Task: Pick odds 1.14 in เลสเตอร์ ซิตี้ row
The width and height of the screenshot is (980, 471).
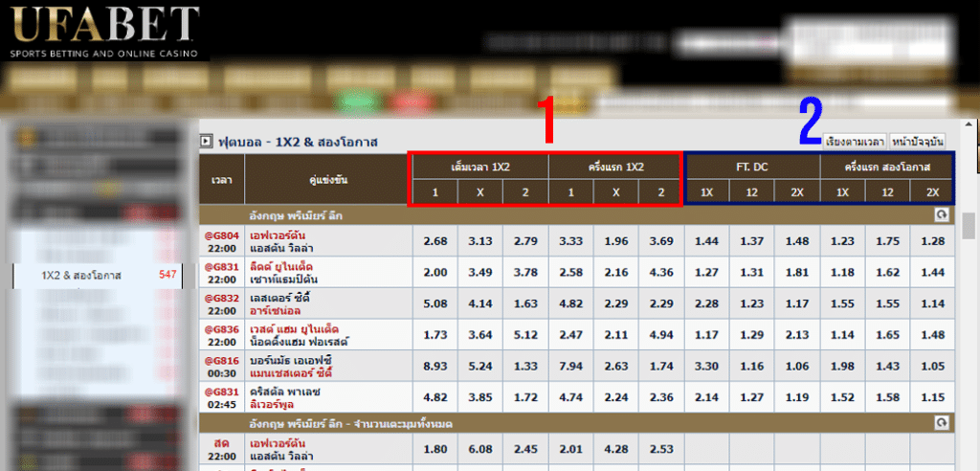Action: pos(932,304)
